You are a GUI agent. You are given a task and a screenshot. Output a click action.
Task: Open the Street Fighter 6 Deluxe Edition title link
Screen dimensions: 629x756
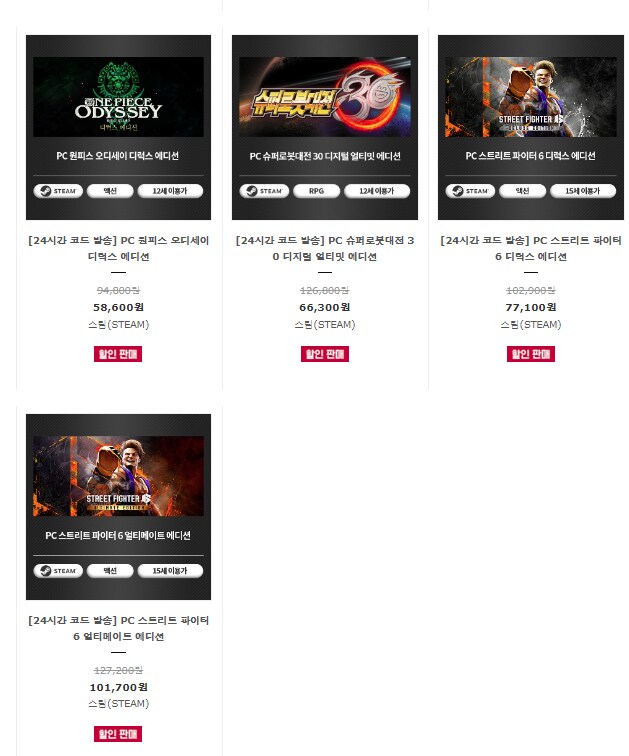531,248
